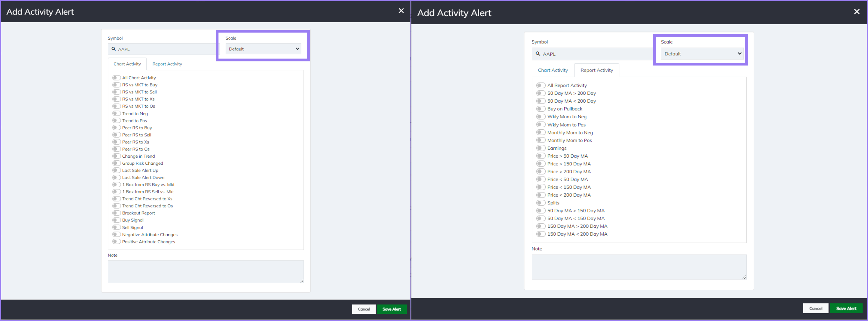
Task: Toggle Peer RS to Os
Action: pyautogui.click(x=116, y=149)
